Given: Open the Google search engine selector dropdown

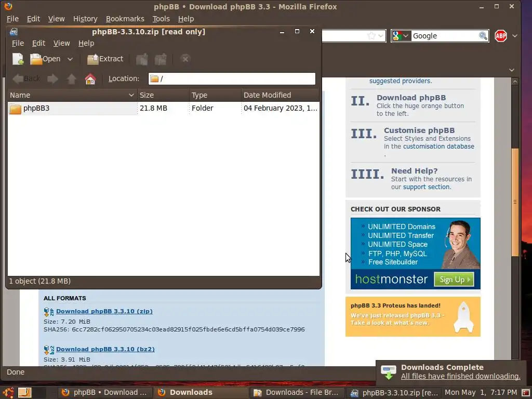Looking at the screenshot, I should pyautogui.click(x=401, y=36).
